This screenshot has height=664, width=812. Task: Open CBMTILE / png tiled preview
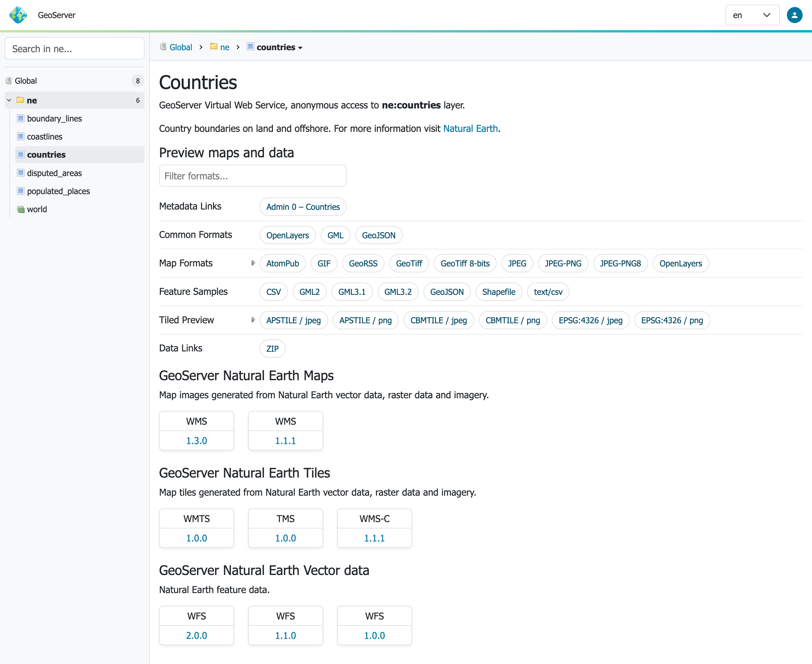(513, 321)
